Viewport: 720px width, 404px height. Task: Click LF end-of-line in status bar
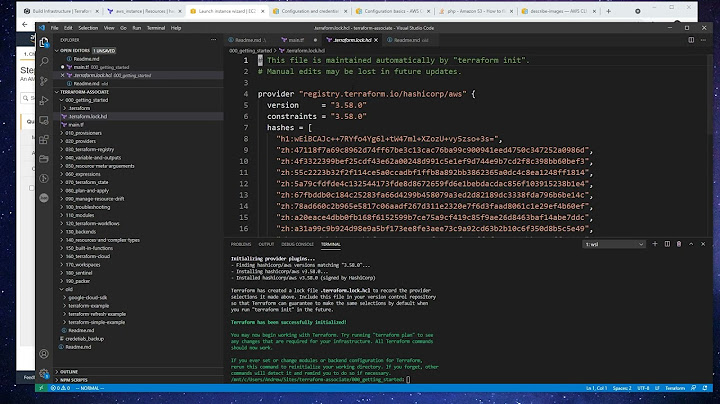[x=657, y=388]
